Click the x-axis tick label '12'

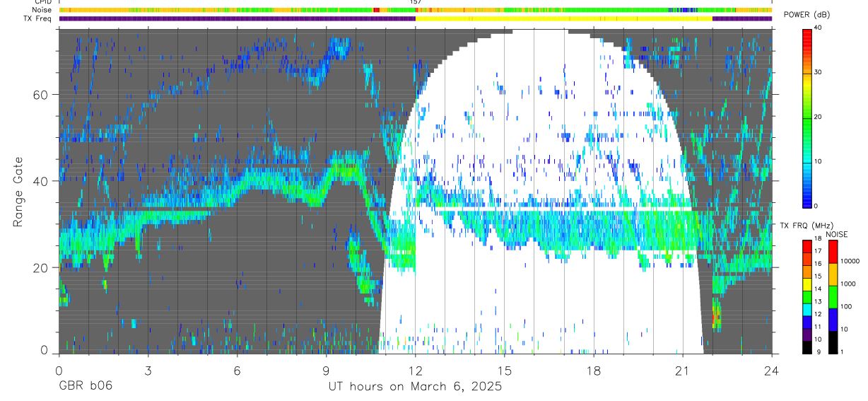[x=415, y=370]
